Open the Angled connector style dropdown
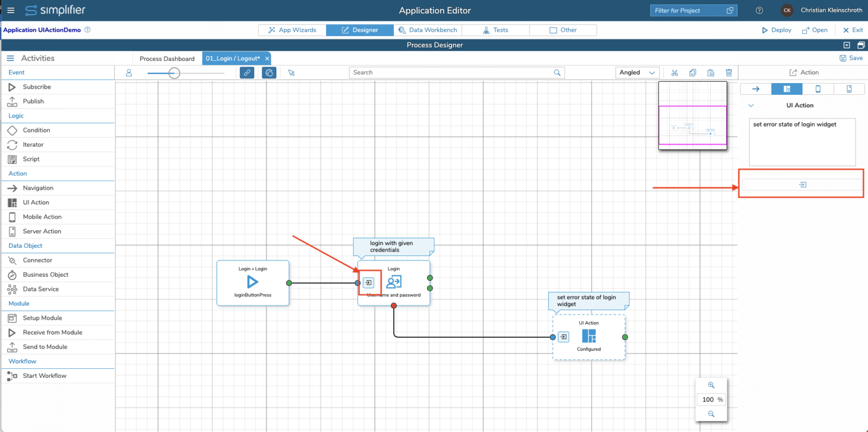 coord(637,72)
